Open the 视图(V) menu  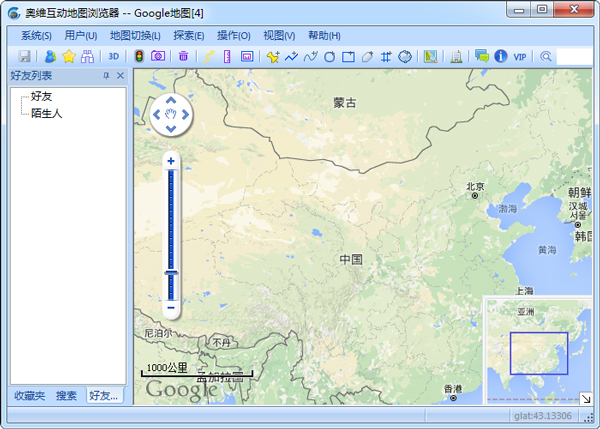click(x=279, y=36)
